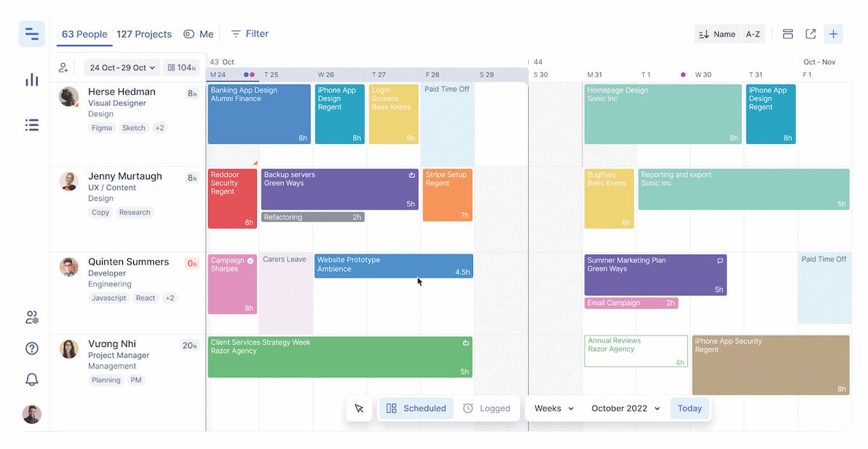Screen dimensions: 868x449
Task: Open the Weeks zoom level dropdown
Action: 552,408
